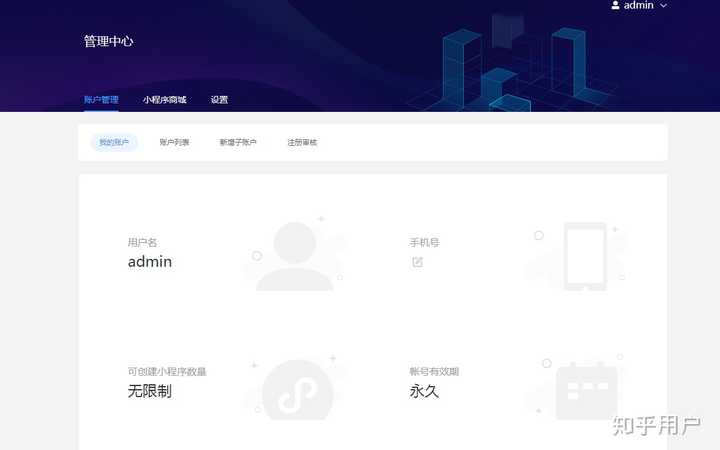Click the 无限制 quota value
Image resolution: width=720 pixels, height=450 pixels.
tap(150, 391)
